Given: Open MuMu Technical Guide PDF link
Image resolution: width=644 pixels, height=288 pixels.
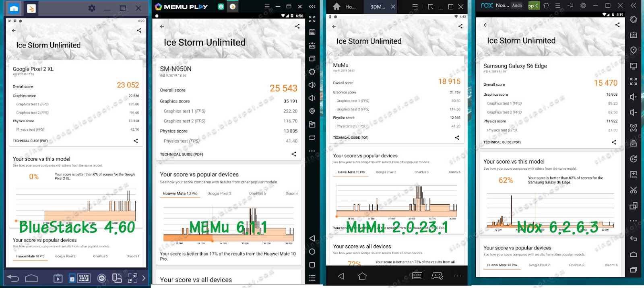Looking at the screenshot, I should (351, 138).
